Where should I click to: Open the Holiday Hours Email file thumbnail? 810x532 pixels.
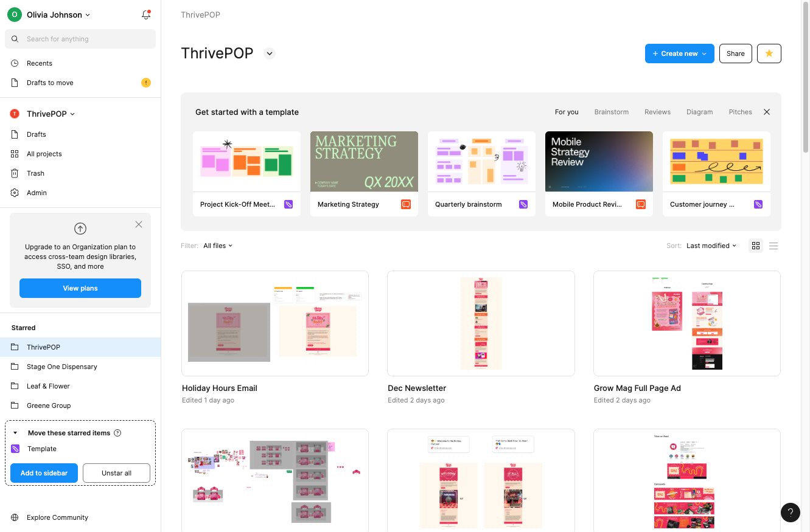[x=275, y=323]
